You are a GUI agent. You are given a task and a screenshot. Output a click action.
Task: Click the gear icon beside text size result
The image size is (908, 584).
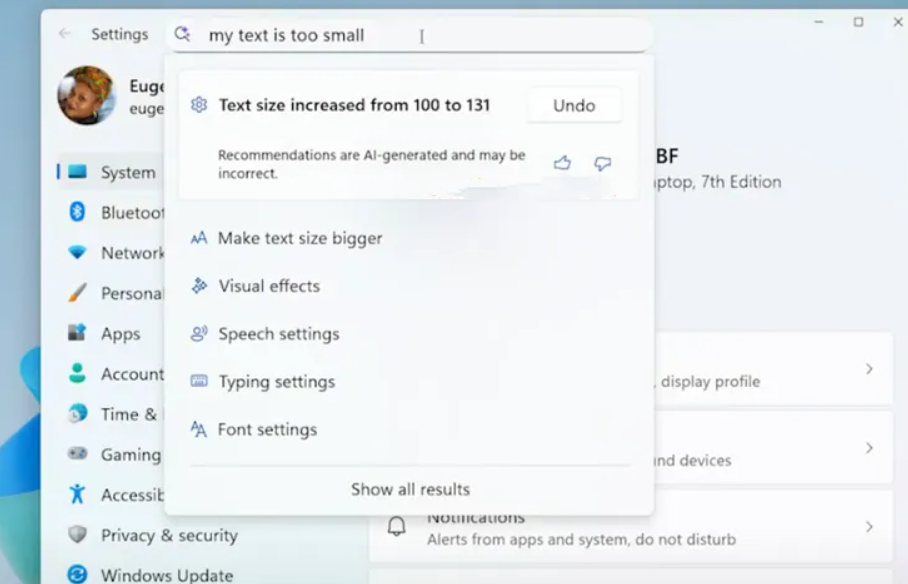click(x=199, y=105)
